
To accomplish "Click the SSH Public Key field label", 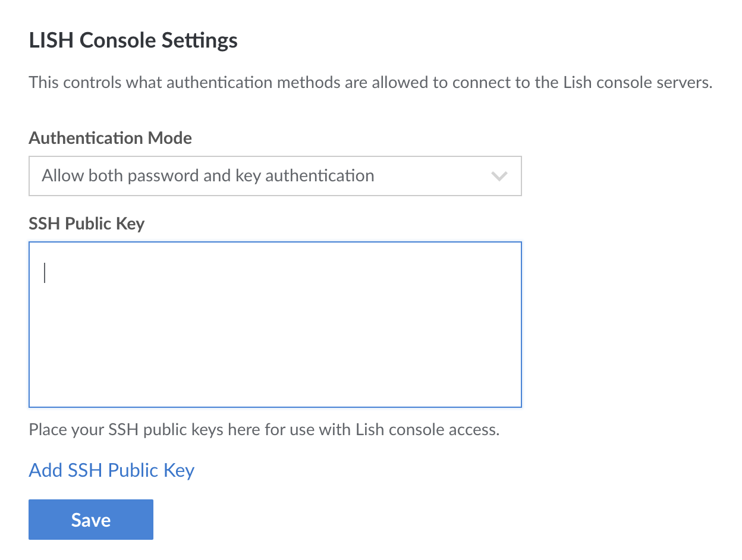I will click(87, 224).
